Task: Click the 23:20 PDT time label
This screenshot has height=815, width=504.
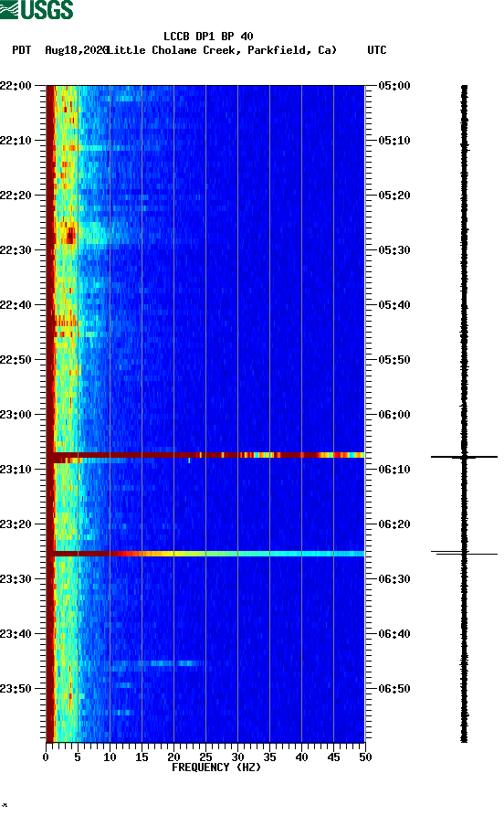Action: point(16,524)
